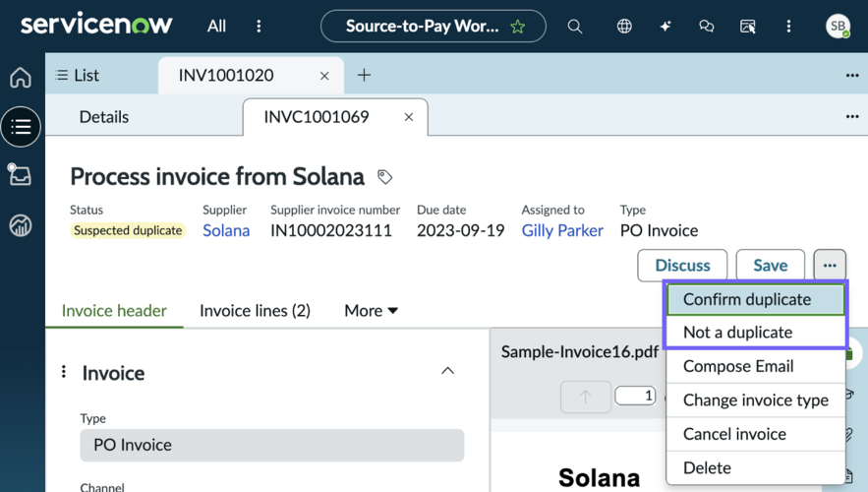The height and width of the screenshot is (492, 868).
Task: Open the vertical dots menu next to All
Action: point(259,26)
